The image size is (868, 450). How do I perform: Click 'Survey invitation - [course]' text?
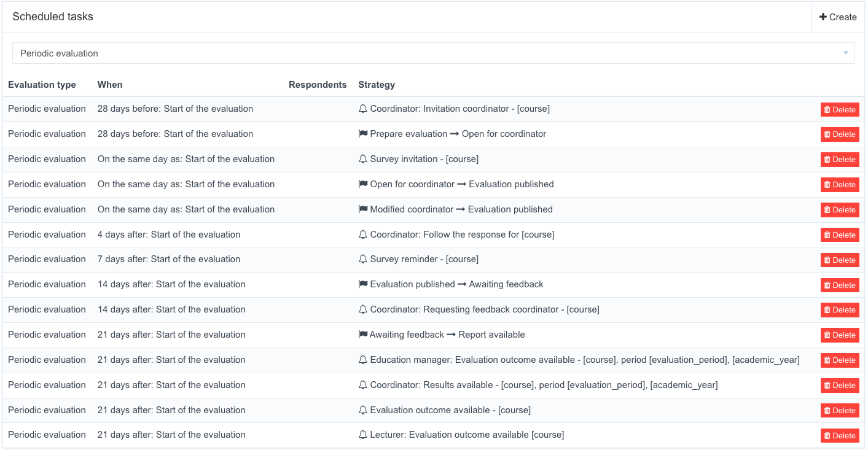pos(424,159)
